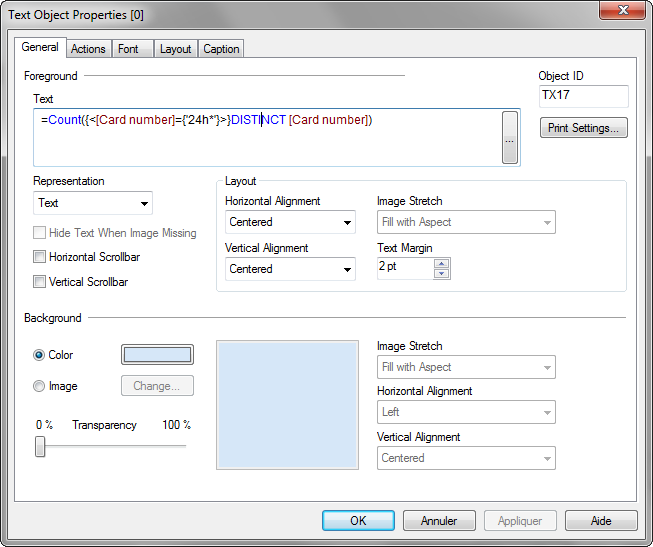The width and height of the screenshot is (653, 547).
Task: Expand the Layout Vertical Alignment dropdown
Action: [x=290, y=269]
